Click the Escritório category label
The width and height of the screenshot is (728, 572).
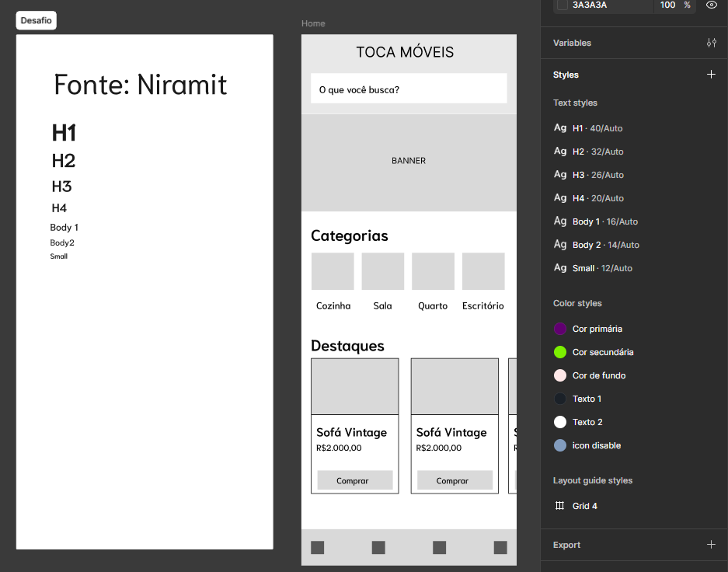coord(482,305)
